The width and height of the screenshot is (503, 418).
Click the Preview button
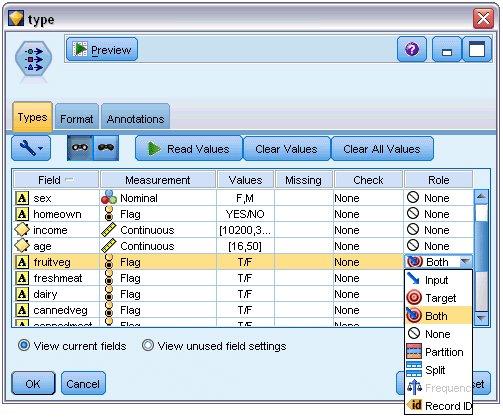pyautogui.click(x=102, y=49)
